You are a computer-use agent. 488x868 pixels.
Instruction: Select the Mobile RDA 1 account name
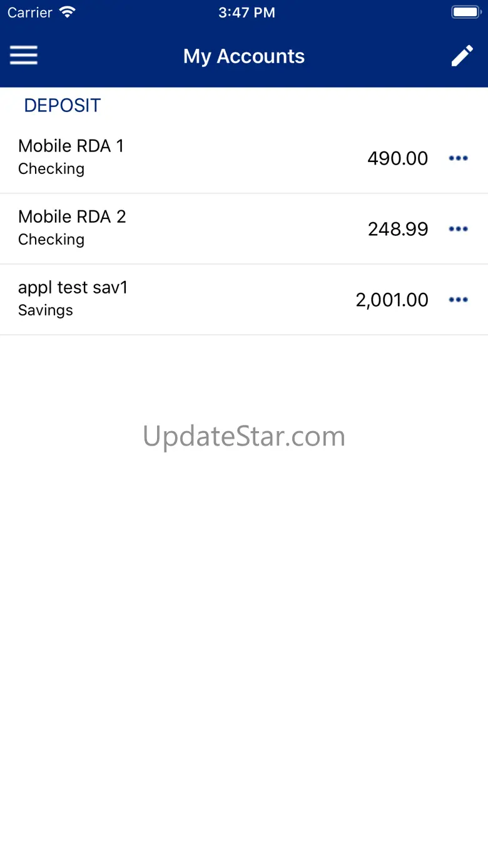pyautogui.click(x=71, y=146)
